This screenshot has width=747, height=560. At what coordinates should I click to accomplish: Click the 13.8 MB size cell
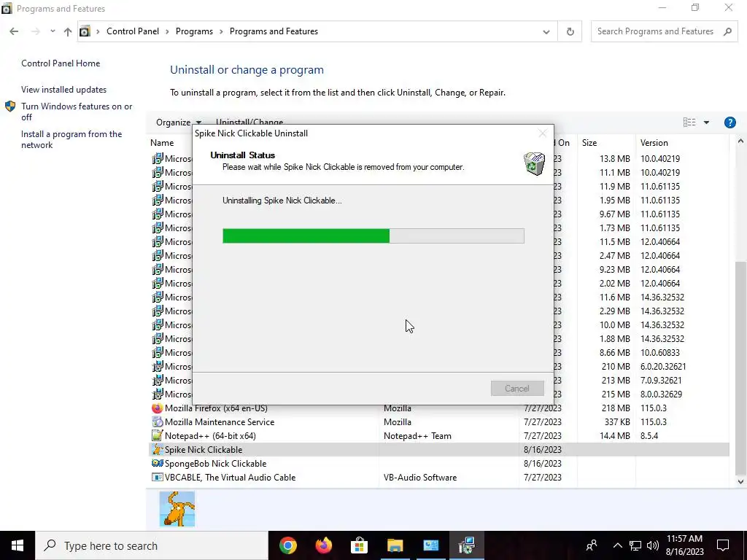(x=614, y=158)
